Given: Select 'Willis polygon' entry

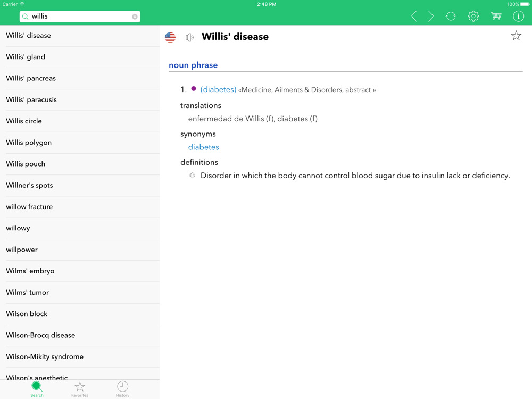Looking at the screenshot, I should coord(80,143).
